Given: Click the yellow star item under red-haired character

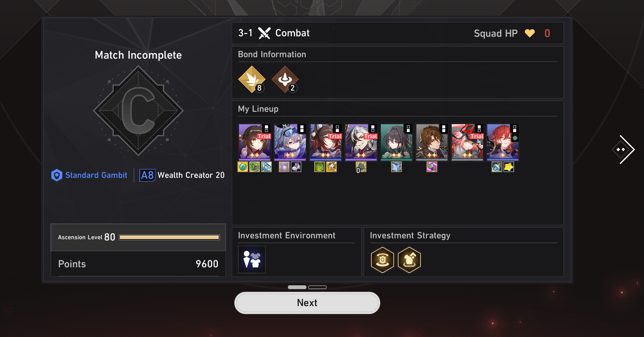Looking at the screenshot, I should [x=509, y=167].
